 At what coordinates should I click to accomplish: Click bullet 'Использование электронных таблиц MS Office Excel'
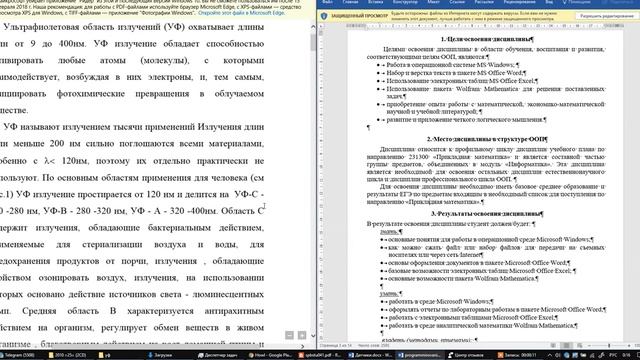(462, 81)
